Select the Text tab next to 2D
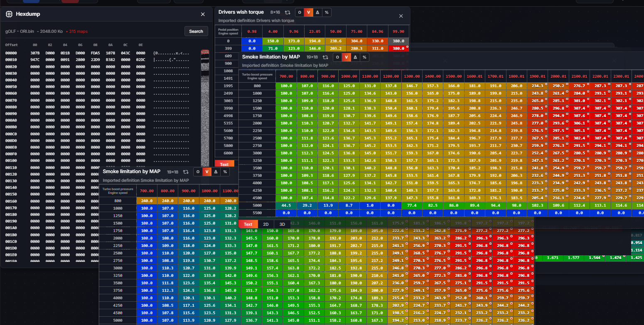The image size is (644, 325). coord(248,224)
